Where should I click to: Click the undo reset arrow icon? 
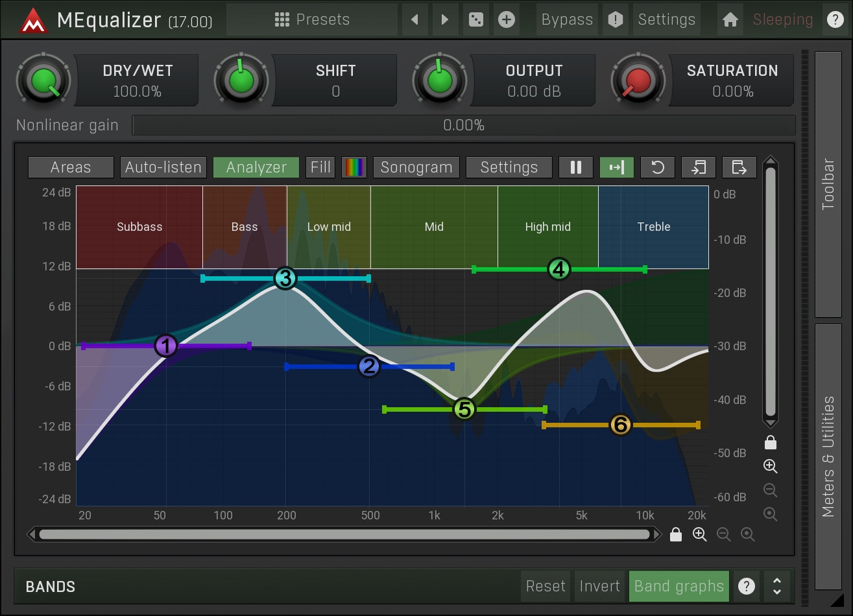[657, 167]
